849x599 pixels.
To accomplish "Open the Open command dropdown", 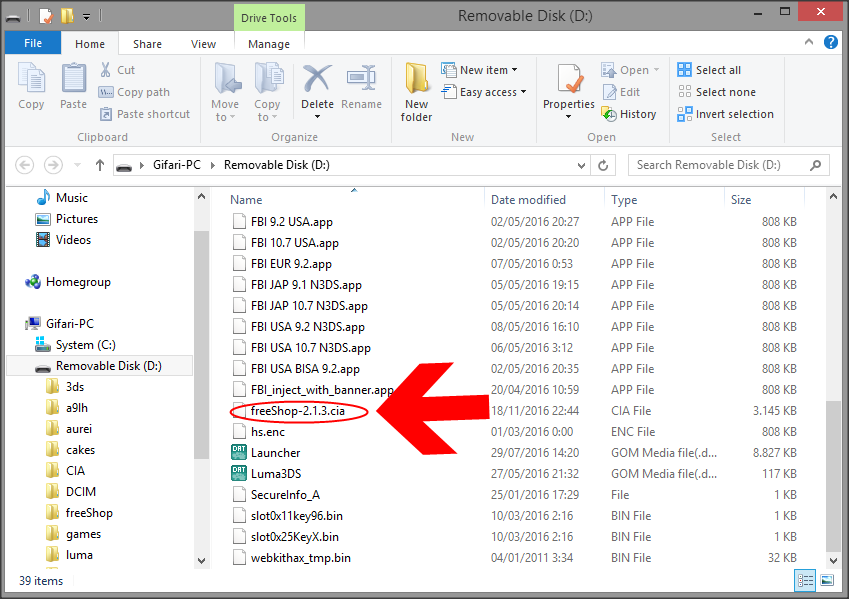I will [x=630, y=70].
